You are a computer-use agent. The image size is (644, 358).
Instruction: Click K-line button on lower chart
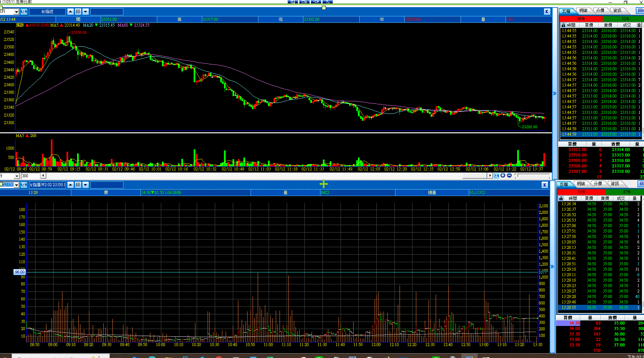click(545, 185)
